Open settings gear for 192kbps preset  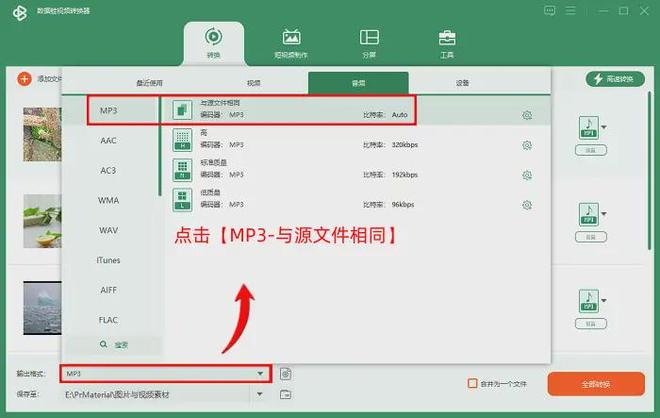(527, 175)
